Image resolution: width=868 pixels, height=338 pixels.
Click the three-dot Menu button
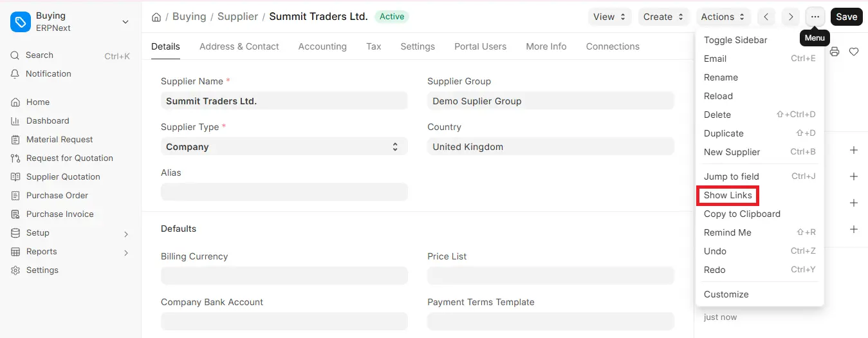point(815,17)
